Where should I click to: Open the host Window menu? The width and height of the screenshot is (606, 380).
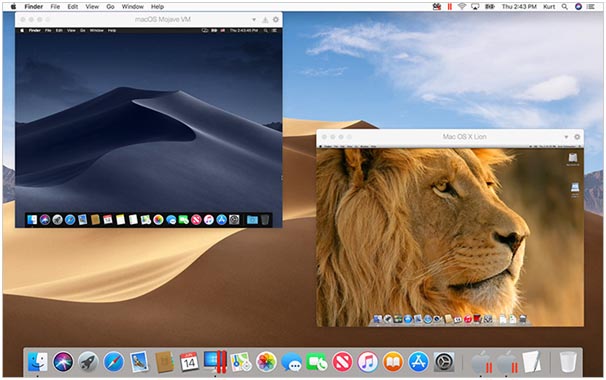(x=133, y=7)
